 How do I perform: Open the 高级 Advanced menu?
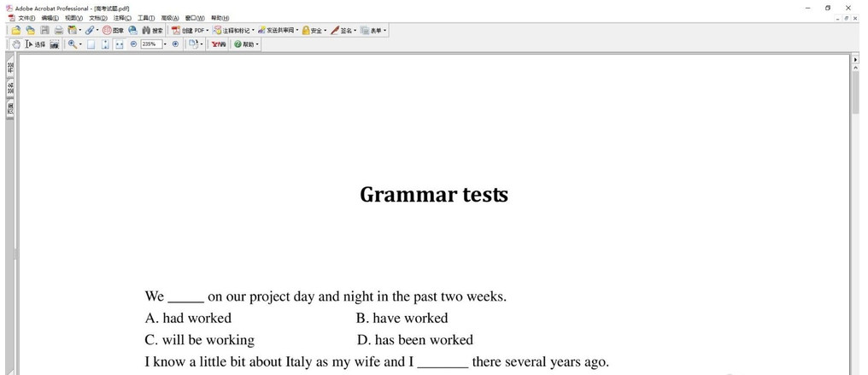(170, 18)
